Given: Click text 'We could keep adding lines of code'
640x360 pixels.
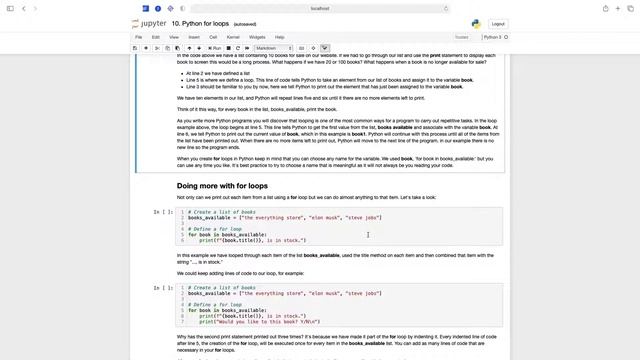Looking at the screenshot, I should click(x=240, y=273).
